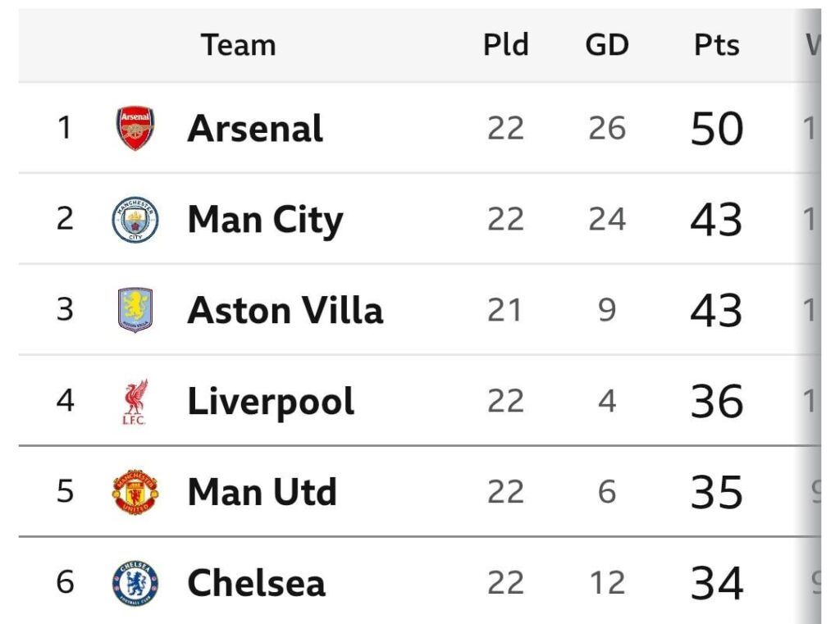Image resolution: width=840 pixels, height=624 pixels.
Task: Click the Man Utd club badge
Action: click(135, 492)
